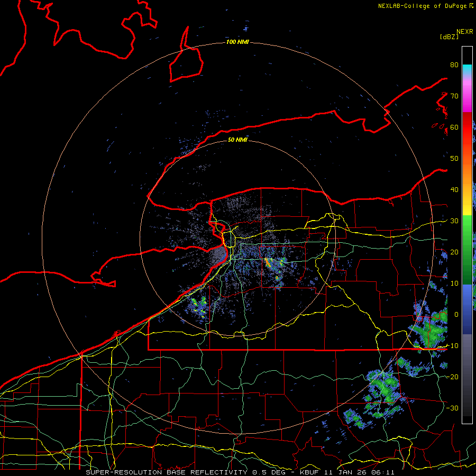Click the '100 NMI' range ring label
476x476 pixels.
tap(237, 42)
